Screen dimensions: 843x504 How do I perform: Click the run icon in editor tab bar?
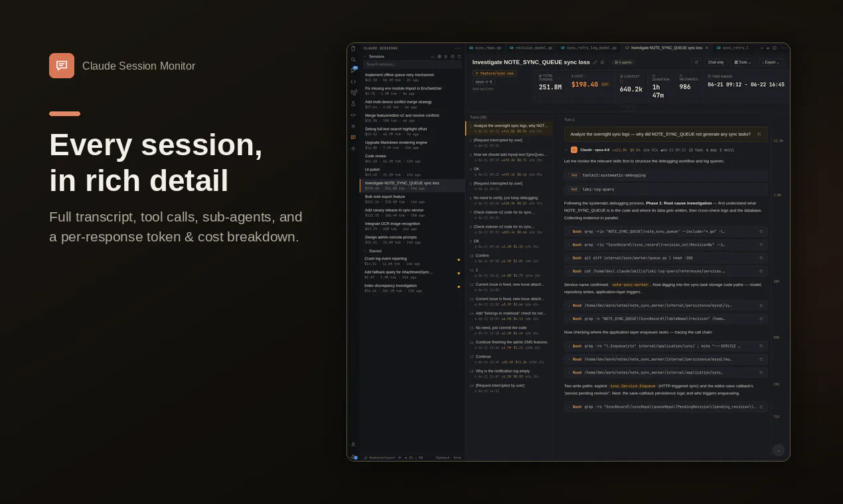762,48
